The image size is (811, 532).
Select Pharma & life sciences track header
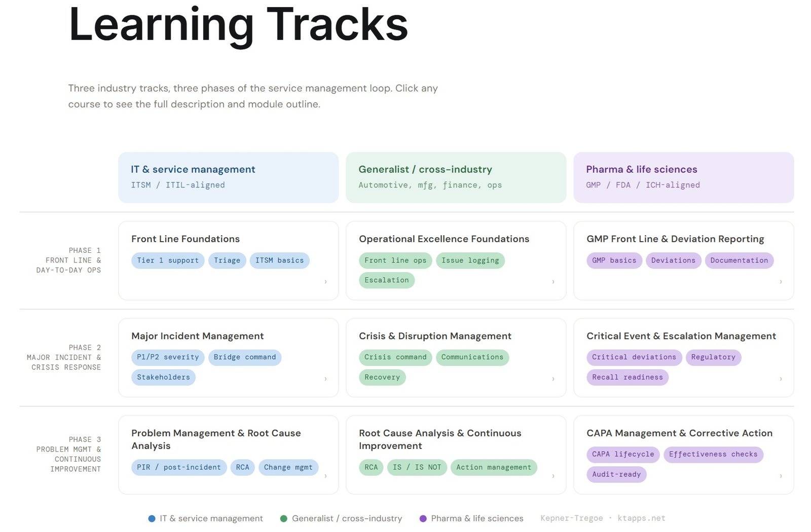(683, 177)
